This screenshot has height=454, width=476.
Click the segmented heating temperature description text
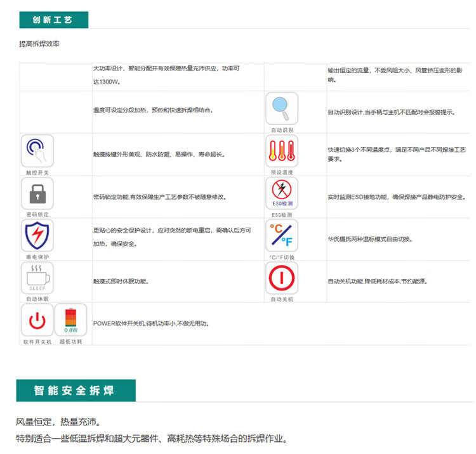coord(153,110)
